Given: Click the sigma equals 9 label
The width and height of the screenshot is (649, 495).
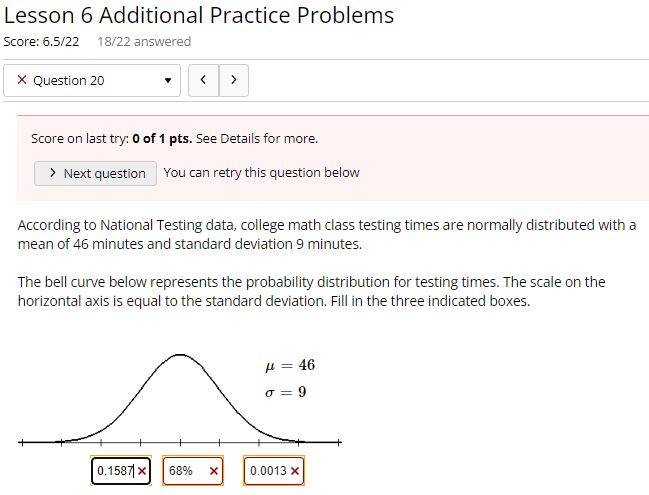Looking at the screenshot, I should click(x=286, y=392).
